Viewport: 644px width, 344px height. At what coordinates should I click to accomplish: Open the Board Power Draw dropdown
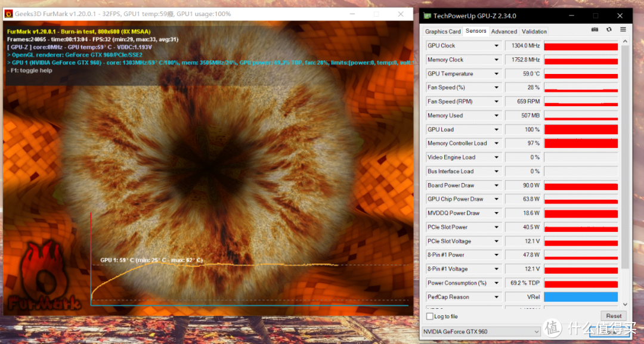tap(496, 185)
